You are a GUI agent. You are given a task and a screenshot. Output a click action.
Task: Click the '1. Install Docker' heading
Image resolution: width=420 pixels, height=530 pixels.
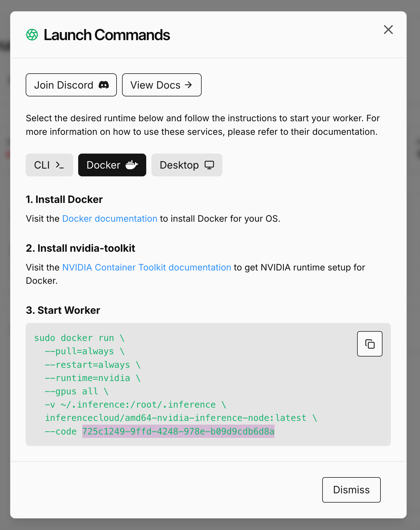pos(64,199)
